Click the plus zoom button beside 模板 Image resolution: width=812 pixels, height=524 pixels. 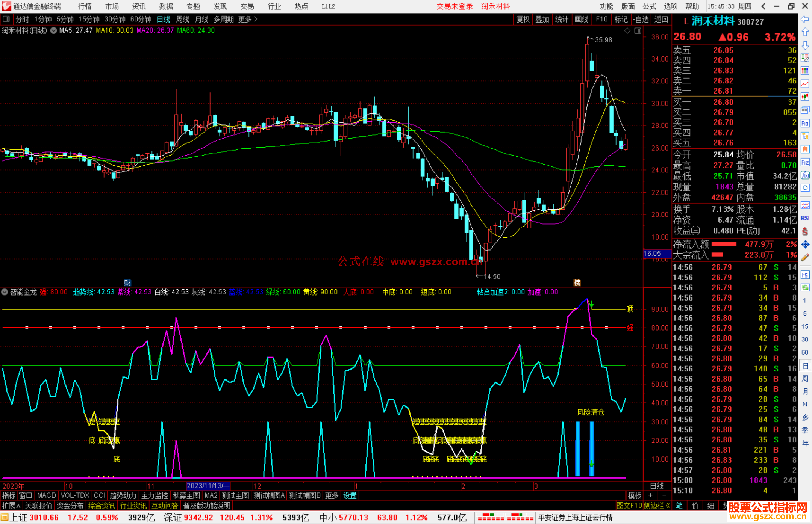[x=650, y=495]
